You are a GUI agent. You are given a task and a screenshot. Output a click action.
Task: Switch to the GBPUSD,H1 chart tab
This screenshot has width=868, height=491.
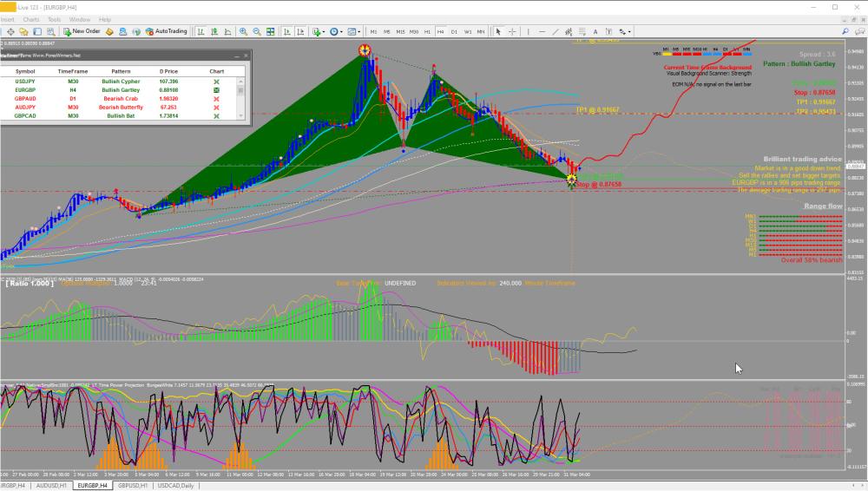[133, 486]
